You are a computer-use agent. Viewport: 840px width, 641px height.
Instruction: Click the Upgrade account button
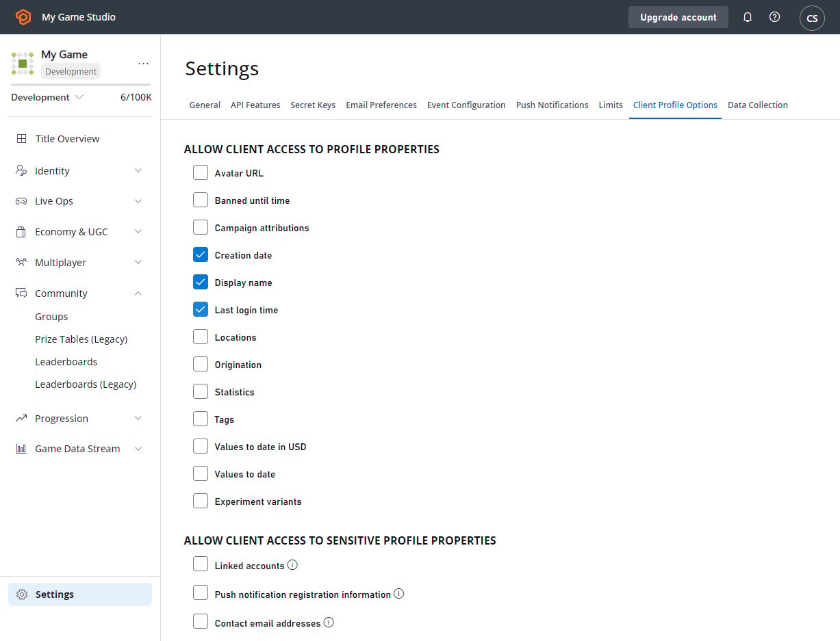678,17
